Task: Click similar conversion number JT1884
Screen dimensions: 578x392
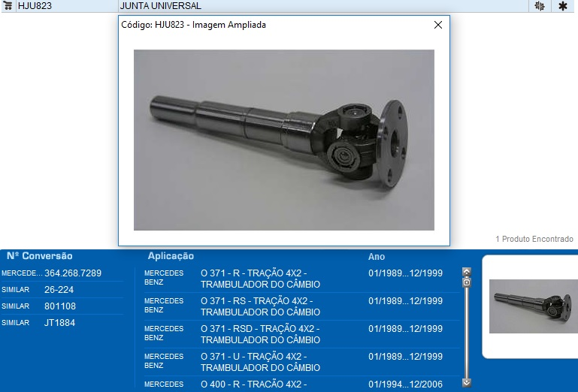Action: 59,323
